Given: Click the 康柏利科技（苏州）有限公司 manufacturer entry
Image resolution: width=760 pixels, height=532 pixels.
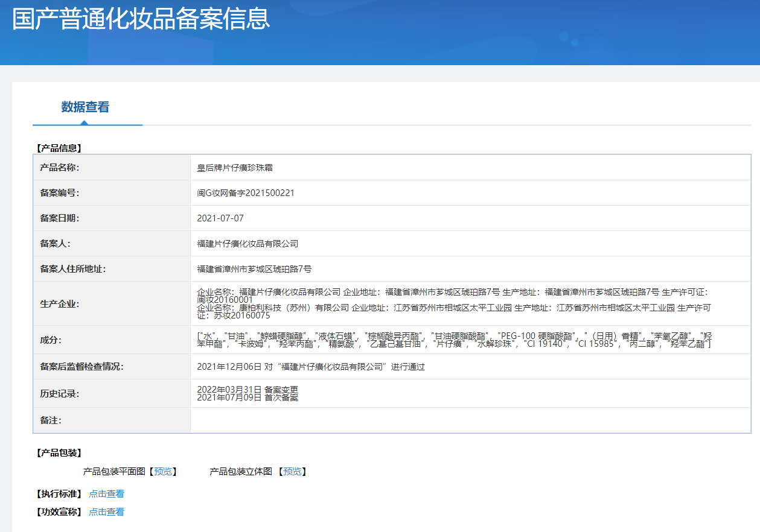Looking at the screenshot, I should click(x=273, y=308).
